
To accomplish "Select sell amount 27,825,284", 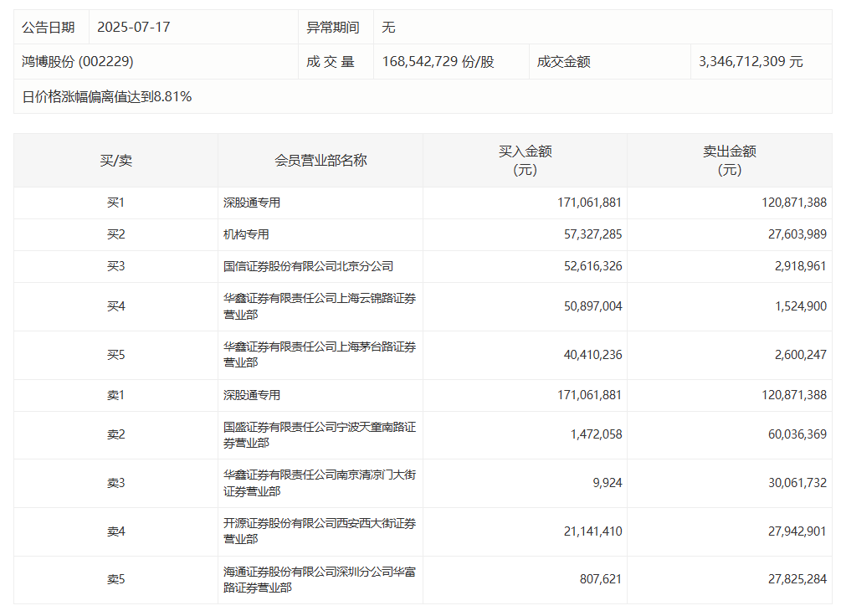I will pyautogui.click(x=797, y=579).
